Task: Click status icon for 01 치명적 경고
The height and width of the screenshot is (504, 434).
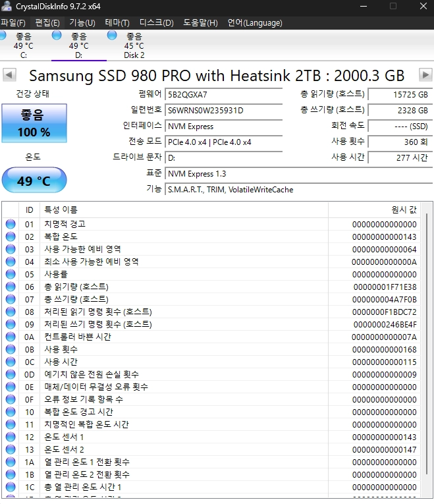Action: coord(11,224)
